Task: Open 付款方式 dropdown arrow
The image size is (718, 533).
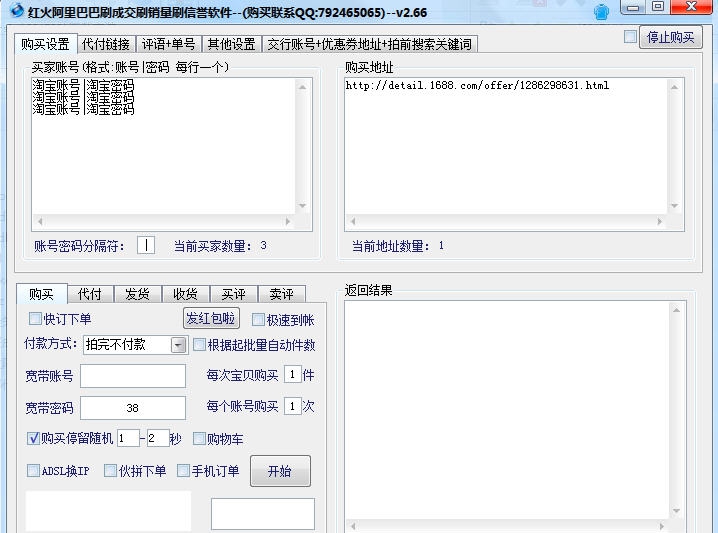Action: click(x=179, y=345)
